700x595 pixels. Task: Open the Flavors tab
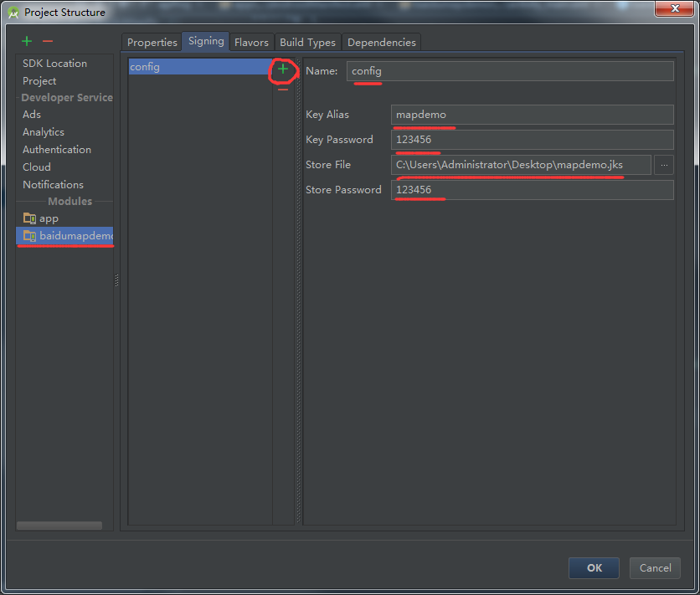click(x=251, y=43)
